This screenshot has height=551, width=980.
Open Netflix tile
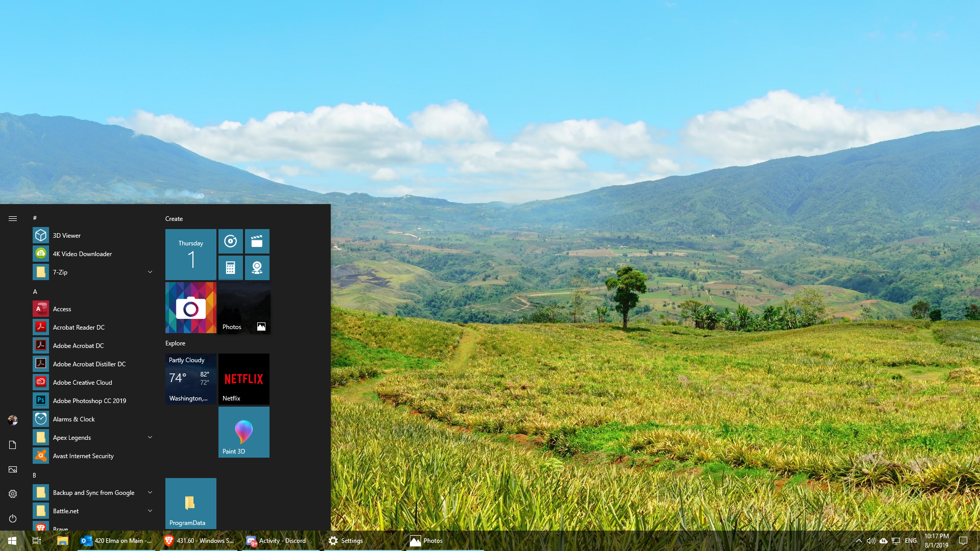tap(243, 379)
